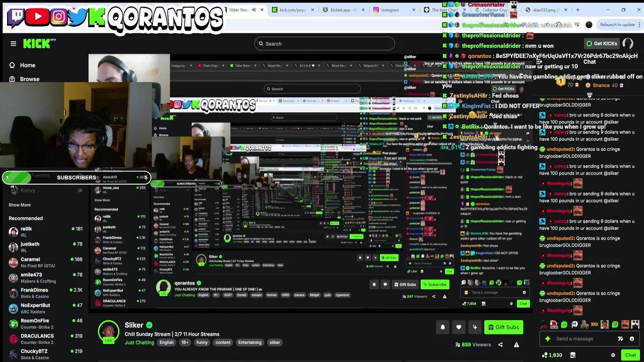Click the Home sidebar item

(23, 65)
